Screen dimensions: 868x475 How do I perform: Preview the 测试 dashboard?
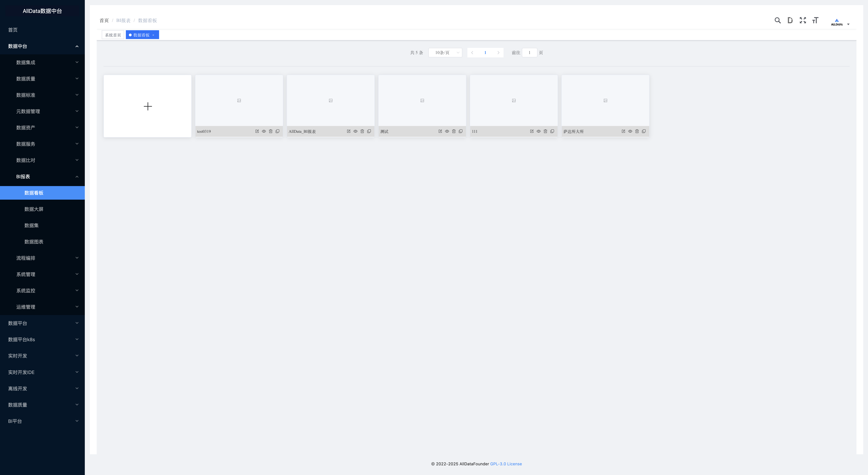tap(447, 131)
